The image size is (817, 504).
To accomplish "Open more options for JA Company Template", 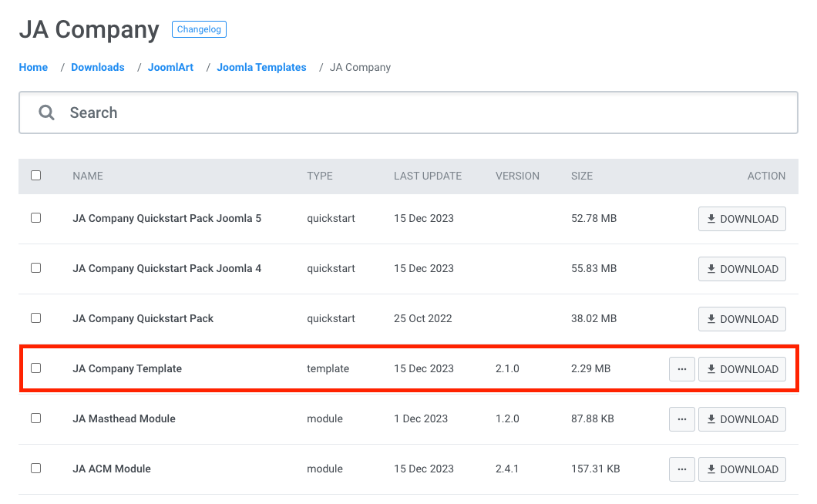I will (x=681, y=369).
